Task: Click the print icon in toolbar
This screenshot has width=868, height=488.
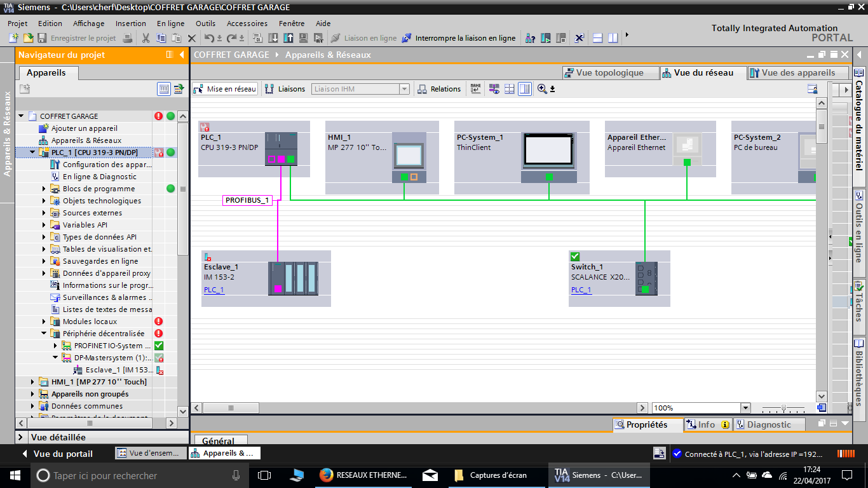Action: coord(127,38)
